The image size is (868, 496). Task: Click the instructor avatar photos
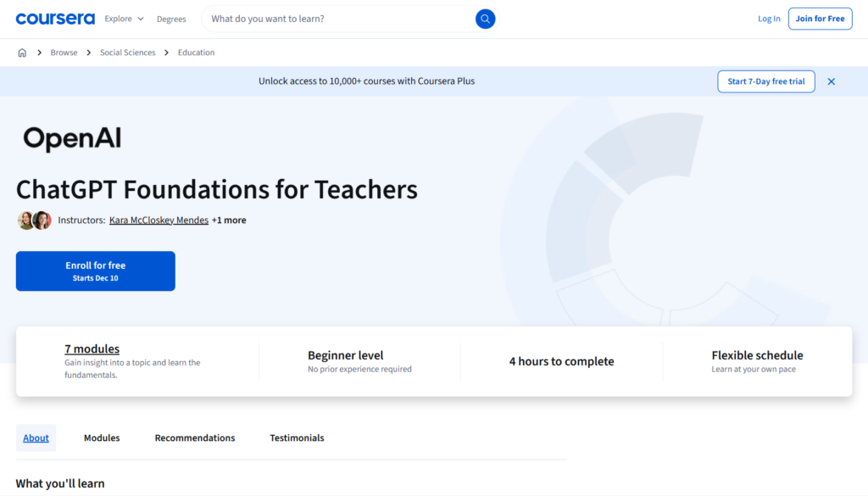(35, 220)
